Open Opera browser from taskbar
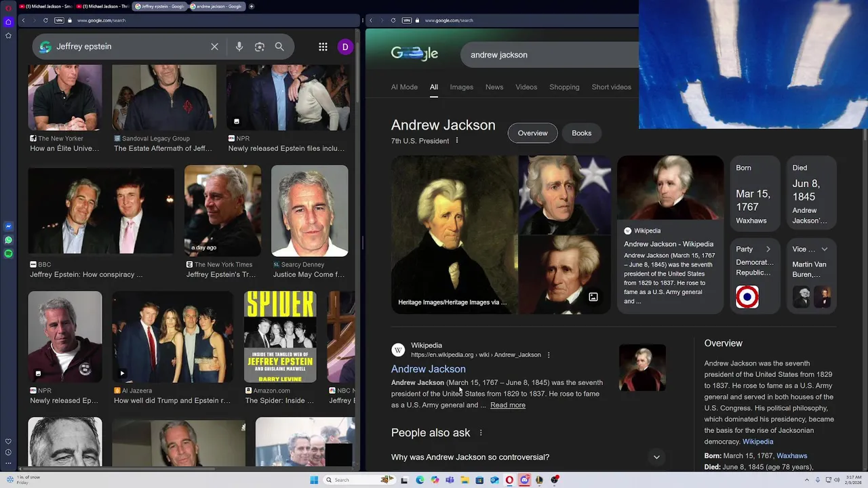The width and height of the screenshot is (868, 488). [x=509, y=480]
